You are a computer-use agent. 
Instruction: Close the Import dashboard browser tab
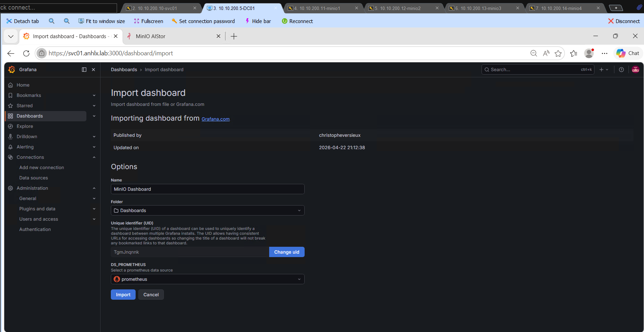pos(116,36)
